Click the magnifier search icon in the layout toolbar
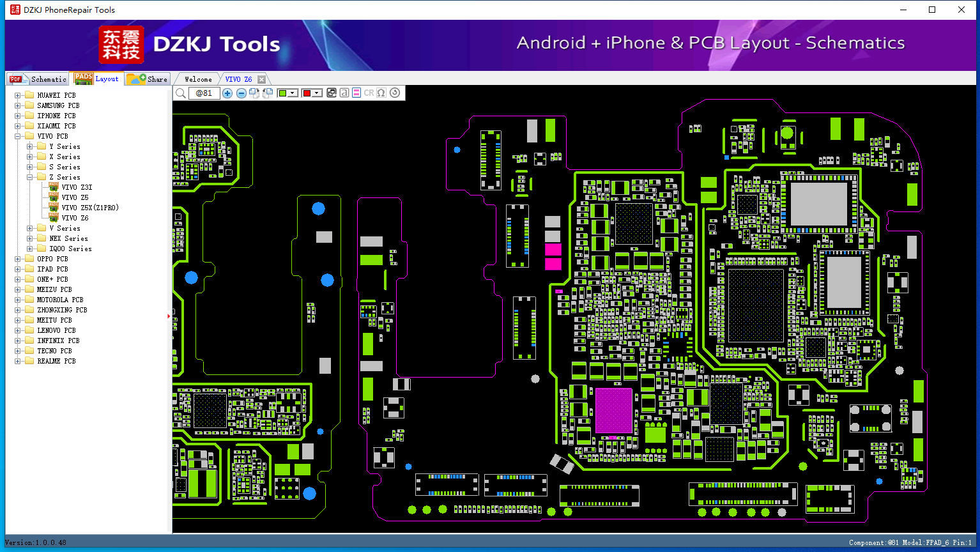The width and height of the screenshot is (980, 552). click(181, 93)
